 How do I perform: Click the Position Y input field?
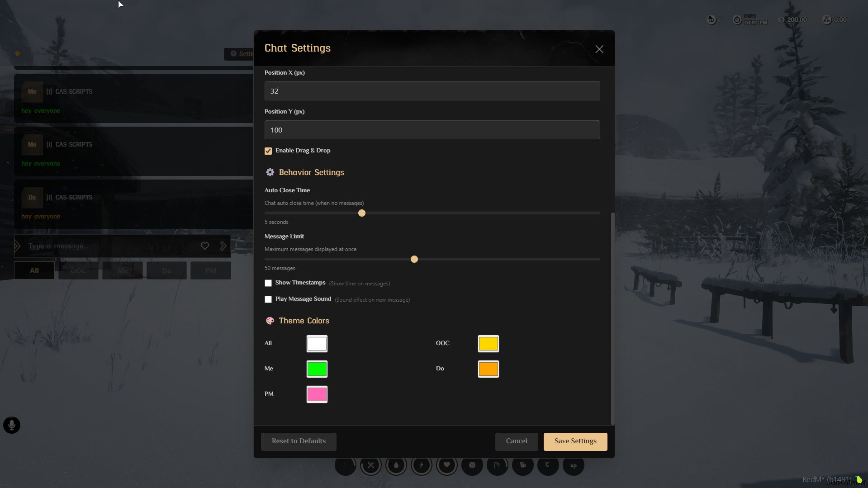tap(432, 130)
